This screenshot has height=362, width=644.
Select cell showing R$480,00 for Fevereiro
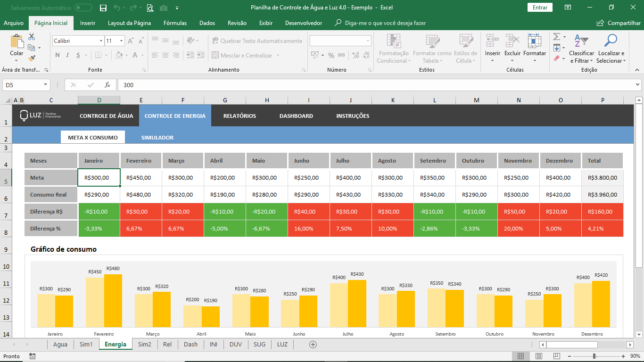point(141,195)
